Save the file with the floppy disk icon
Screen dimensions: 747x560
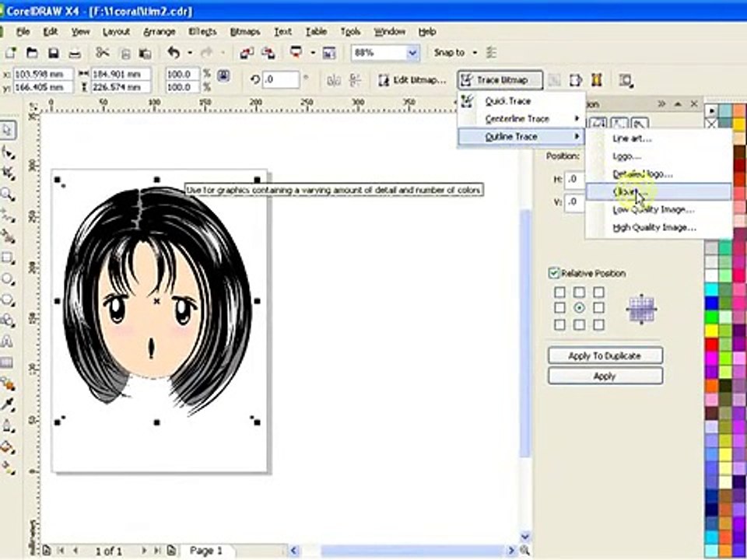(54, 53)
